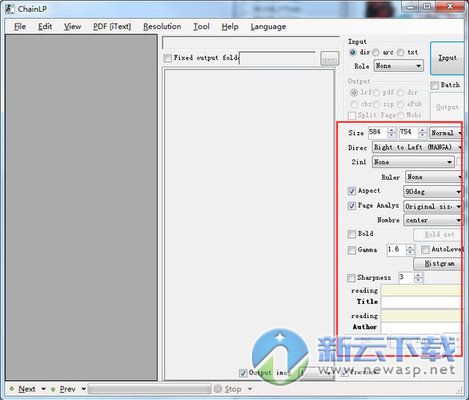Browse for output folder with the ... button

point(329,59)
